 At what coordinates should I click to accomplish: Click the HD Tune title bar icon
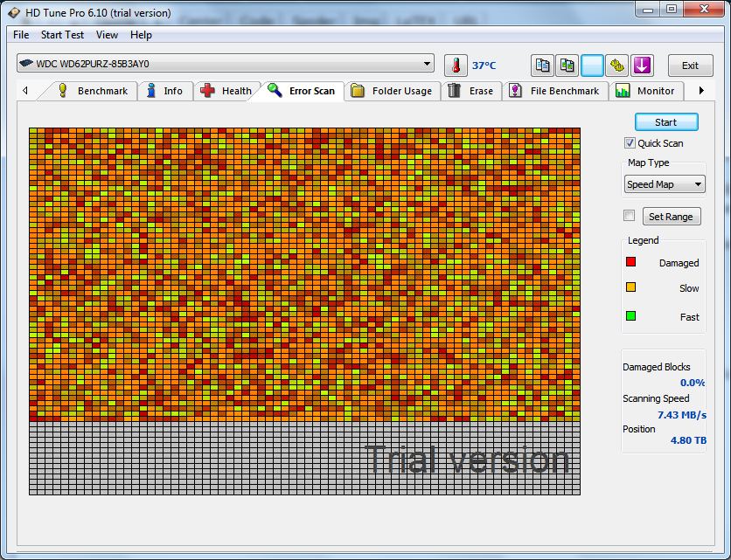point(15,12)
